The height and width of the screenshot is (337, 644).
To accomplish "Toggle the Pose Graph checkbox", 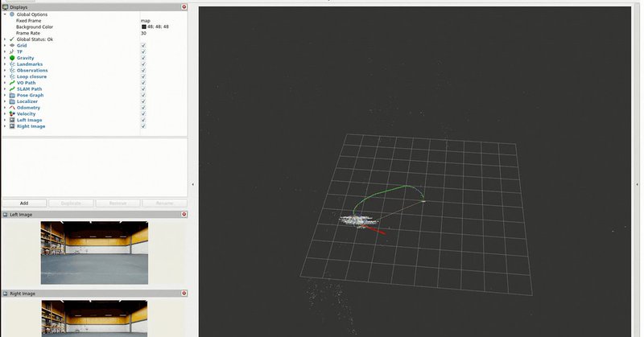I will 143,95.
